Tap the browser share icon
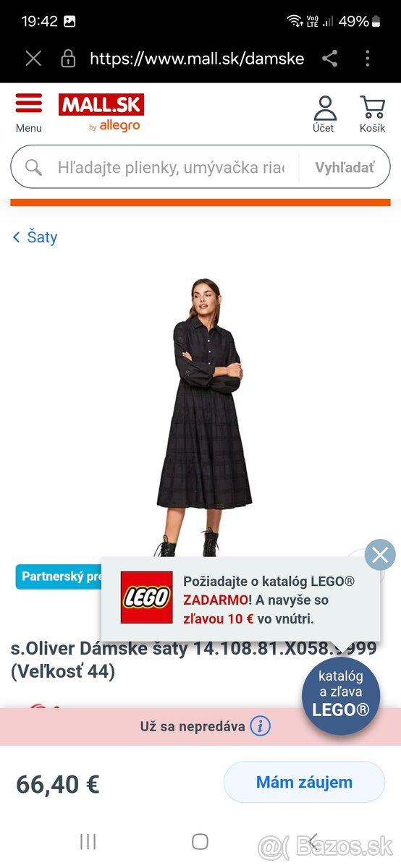Image resolution: width=401 pixels, height=868 pixels. pyautogui.click(x=330, y=59)
